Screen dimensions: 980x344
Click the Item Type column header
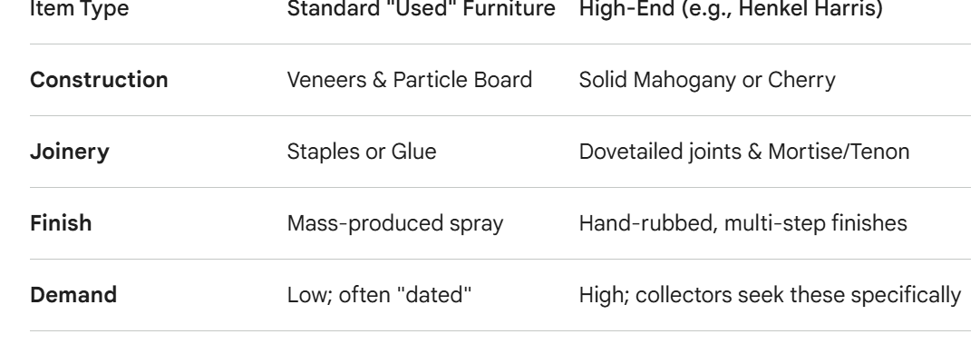click(x=80, y=9)
